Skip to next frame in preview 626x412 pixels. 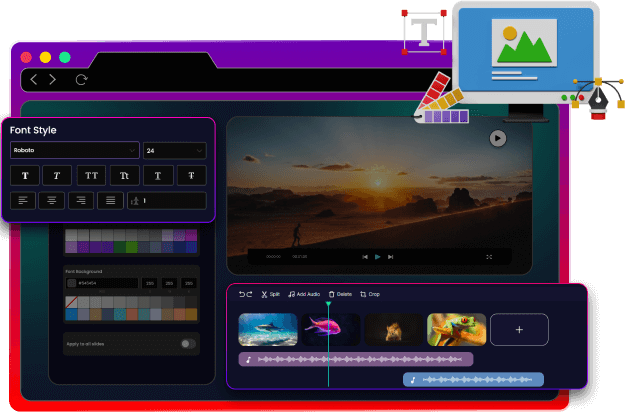click(391, 257)
